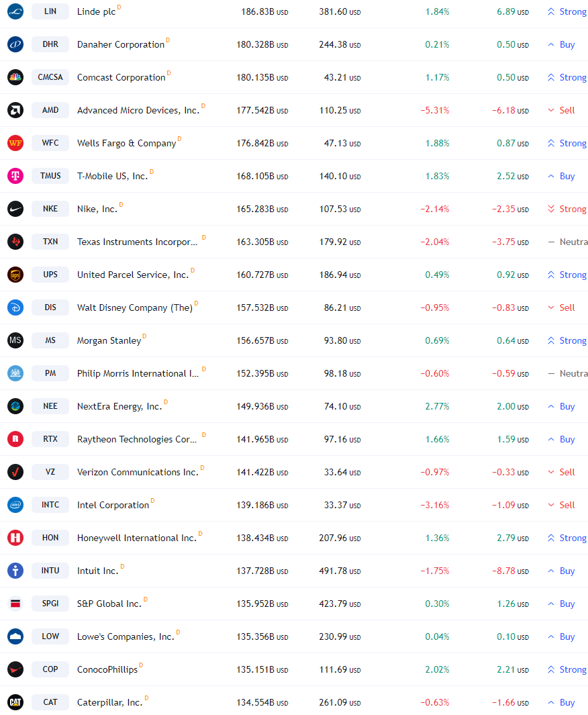Click the Neutral rating for Texas Instruments

point(567,242)
